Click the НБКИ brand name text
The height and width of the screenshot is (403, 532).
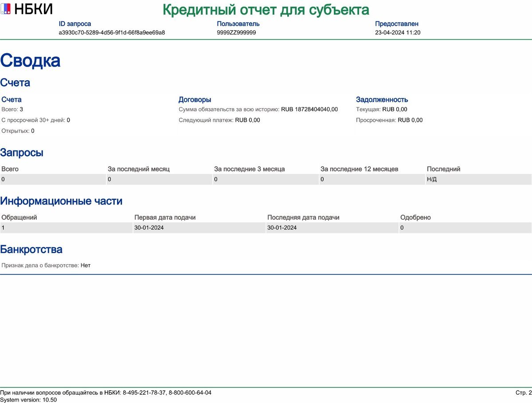tap(33, 9)
